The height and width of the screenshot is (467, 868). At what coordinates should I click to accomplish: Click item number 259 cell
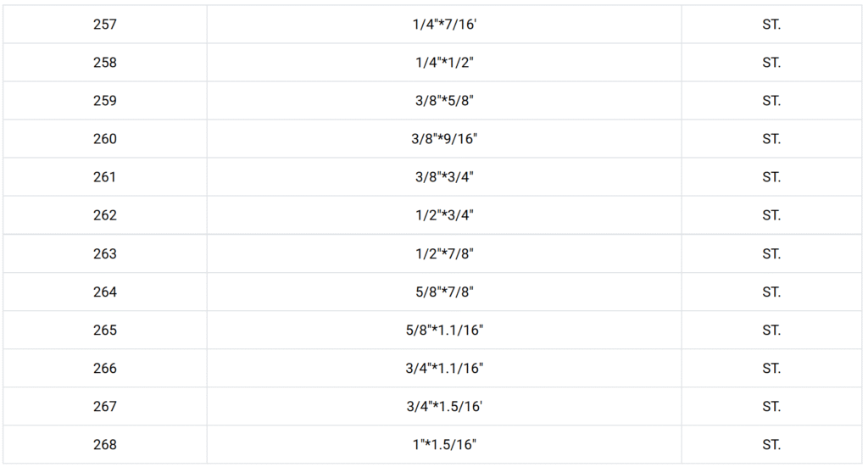point(105,101)
